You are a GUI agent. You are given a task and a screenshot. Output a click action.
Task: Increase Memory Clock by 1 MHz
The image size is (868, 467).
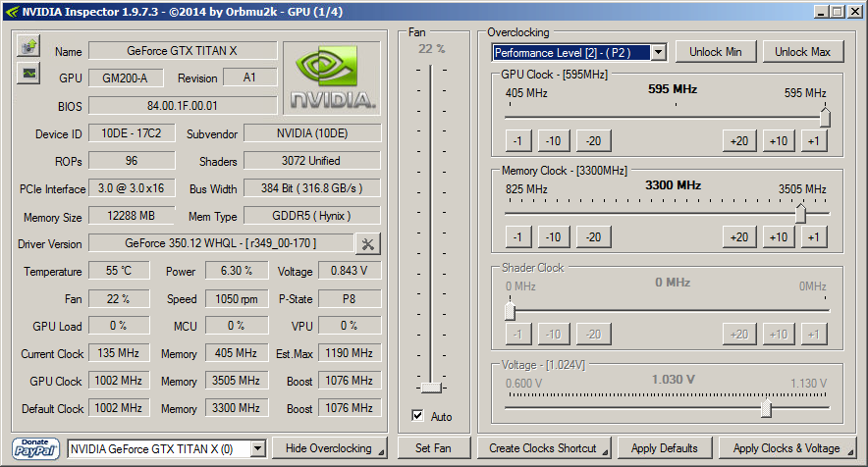click(814, 237)
